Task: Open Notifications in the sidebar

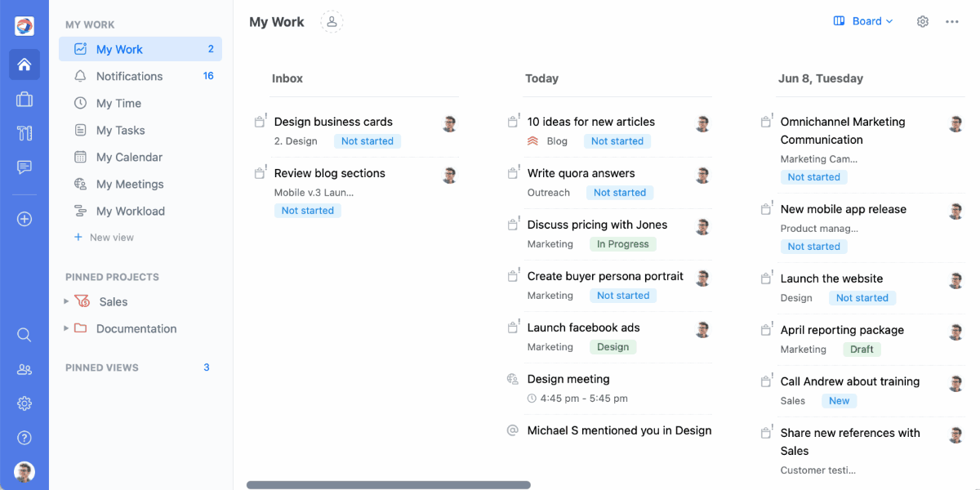Action: pyautogui.click(x=129, y=76)
